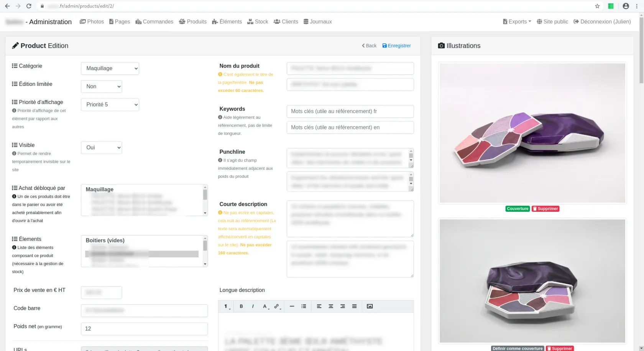Insert a bulleted list in the editor

(304, 306)
